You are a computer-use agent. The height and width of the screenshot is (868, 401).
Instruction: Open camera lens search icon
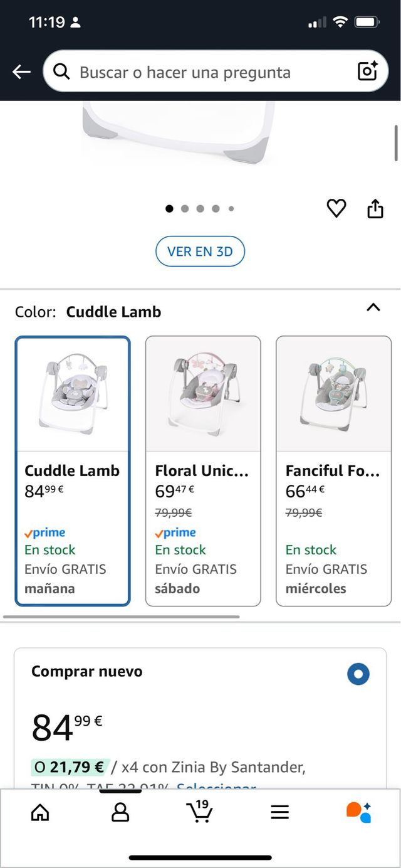367,71
